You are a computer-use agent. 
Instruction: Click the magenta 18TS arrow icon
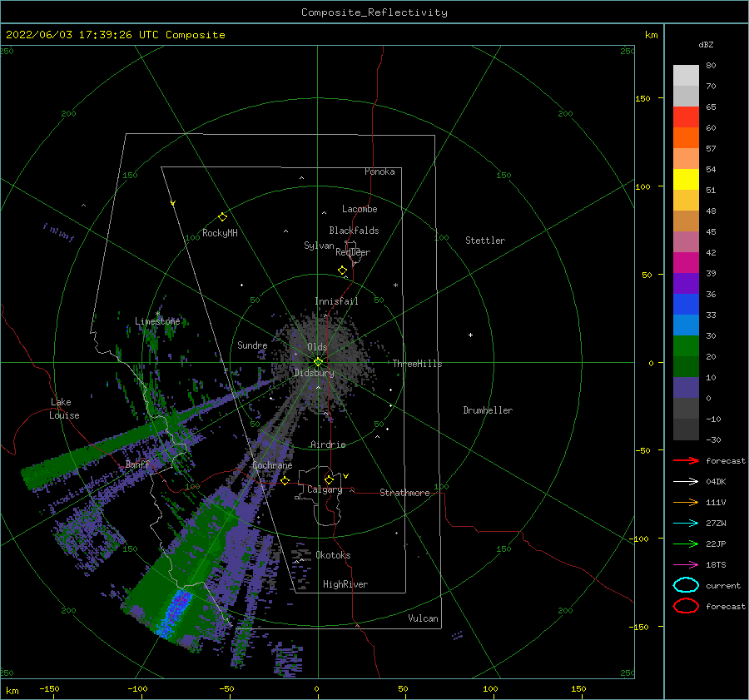click(686, 565)
